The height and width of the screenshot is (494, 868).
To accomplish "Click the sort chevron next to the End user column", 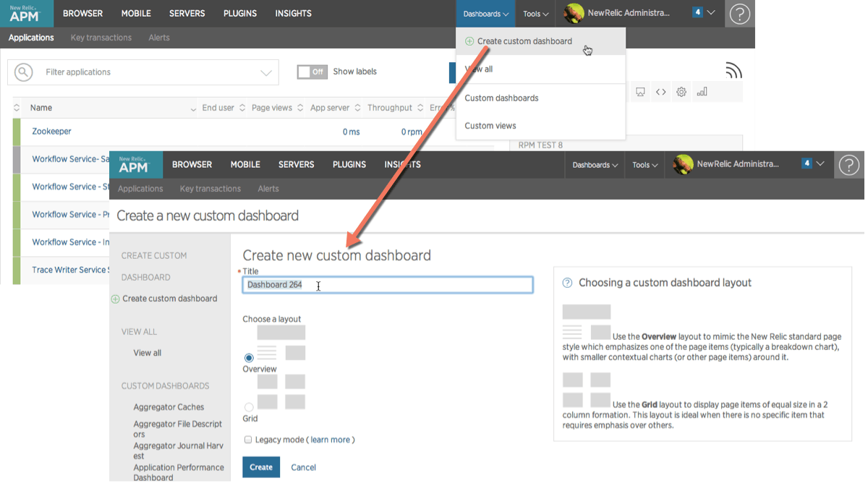I will [242, 108].
